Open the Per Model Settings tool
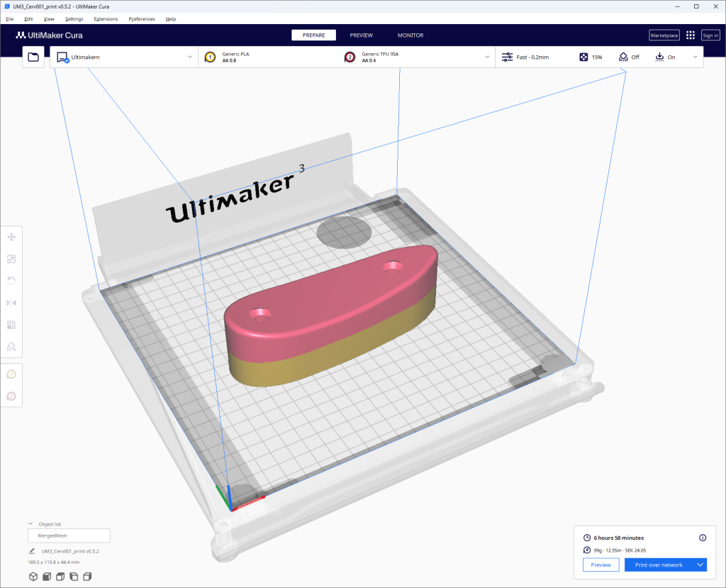The width and height of the screenshot is (726, 588). click(11, 325)
